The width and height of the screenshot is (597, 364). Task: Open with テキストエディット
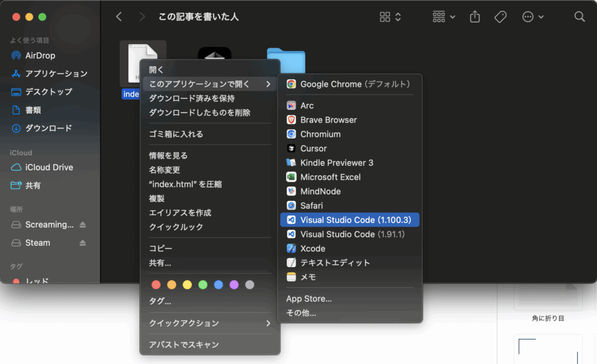point(350,263)
